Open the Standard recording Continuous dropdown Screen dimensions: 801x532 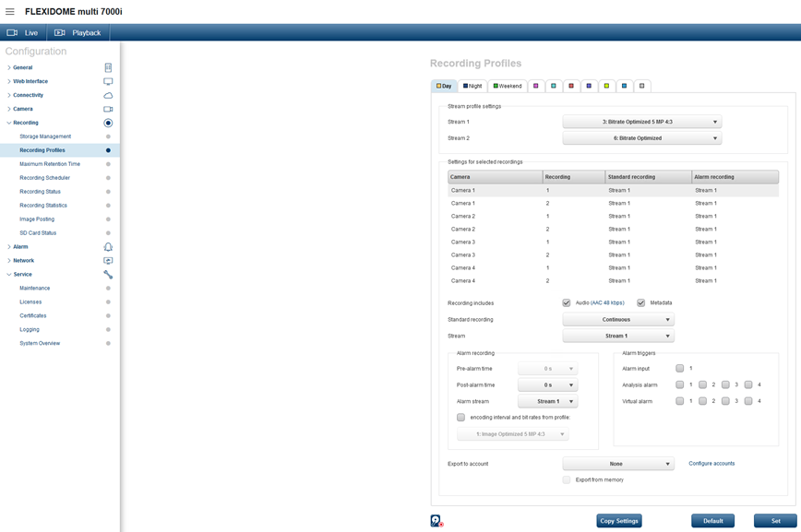[x=618, y=320]
